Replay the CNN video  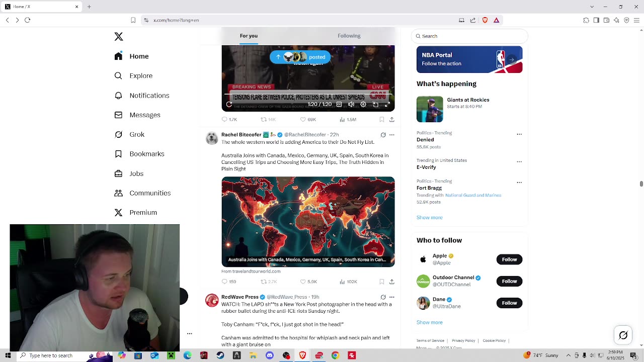coord(229,104)
